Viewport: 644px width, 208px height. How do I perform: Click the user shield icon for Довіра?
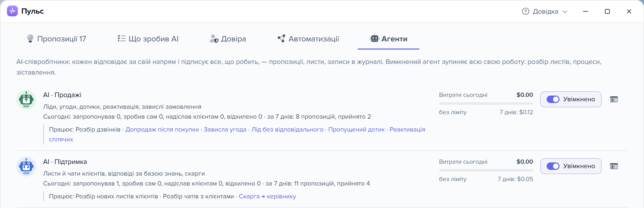tap(214, 39)
